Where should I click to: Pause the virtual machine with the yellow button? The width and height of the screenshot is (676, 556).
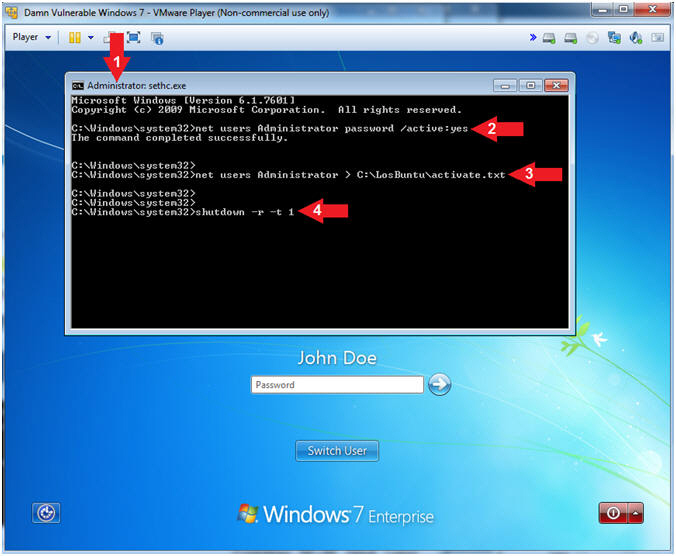click(x=75, y=37)
